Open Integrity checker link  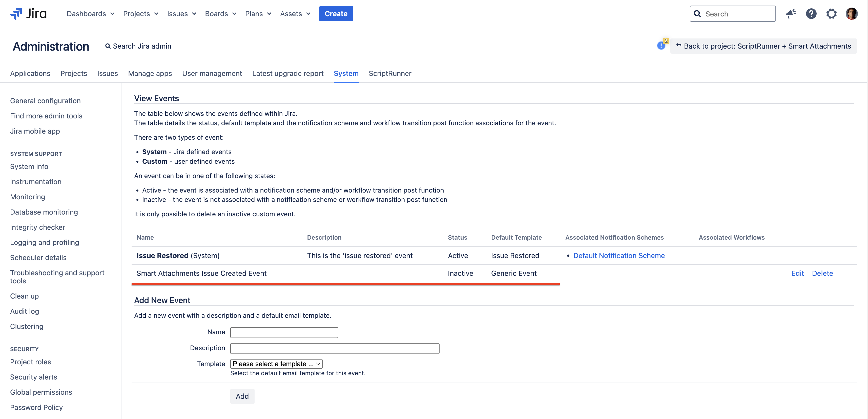(x=37, y=227)
